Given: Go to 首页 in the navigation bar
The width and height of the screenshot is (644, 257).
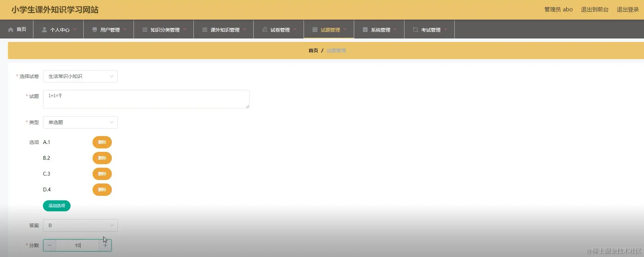Looking at the screenshot, I should point(17,29).
